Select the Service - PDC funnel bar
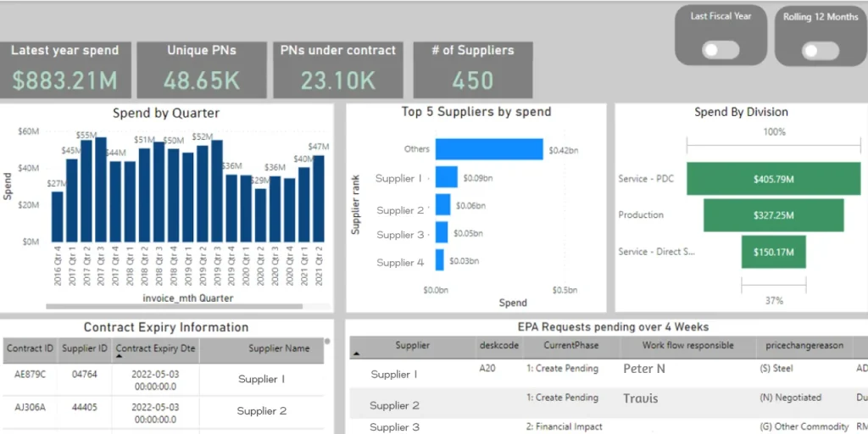The width and height of the screenshot is (868, 434). click(x=742, y=179)
